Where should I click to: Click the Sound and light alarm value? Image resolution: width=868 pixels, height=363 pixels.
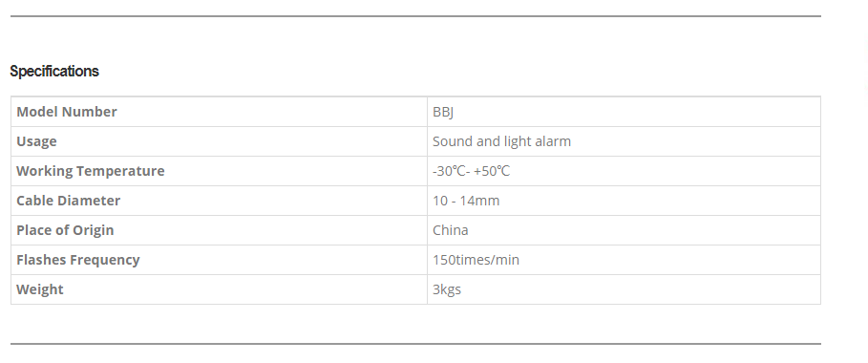point(501,141)
